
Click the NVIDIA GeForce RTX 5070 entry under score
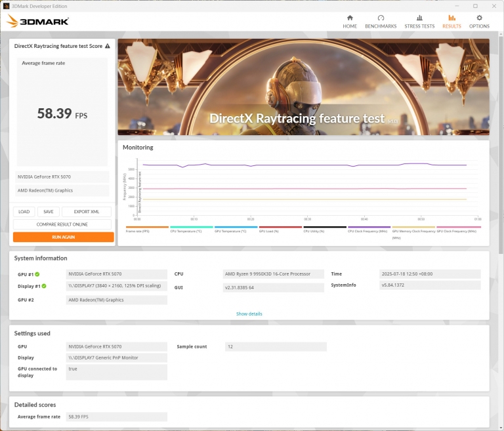coord(62,176)
